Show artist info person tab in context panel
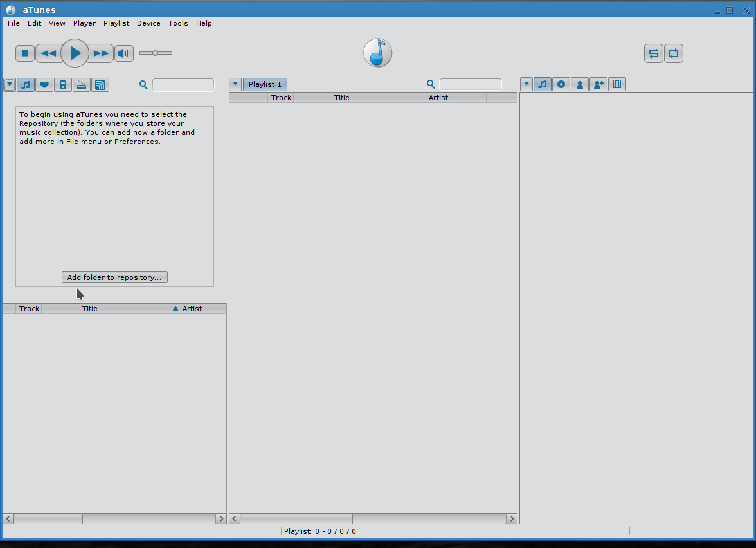Screen dimensions: 756x548 pyautogui.click(x=580, y=84)
